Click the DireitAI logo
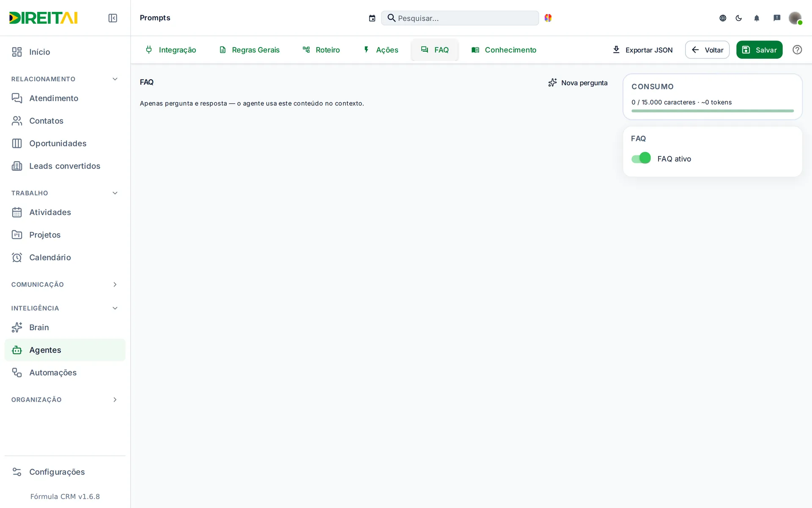This screenshot has height=508, width=812. [x=44, y=18]
